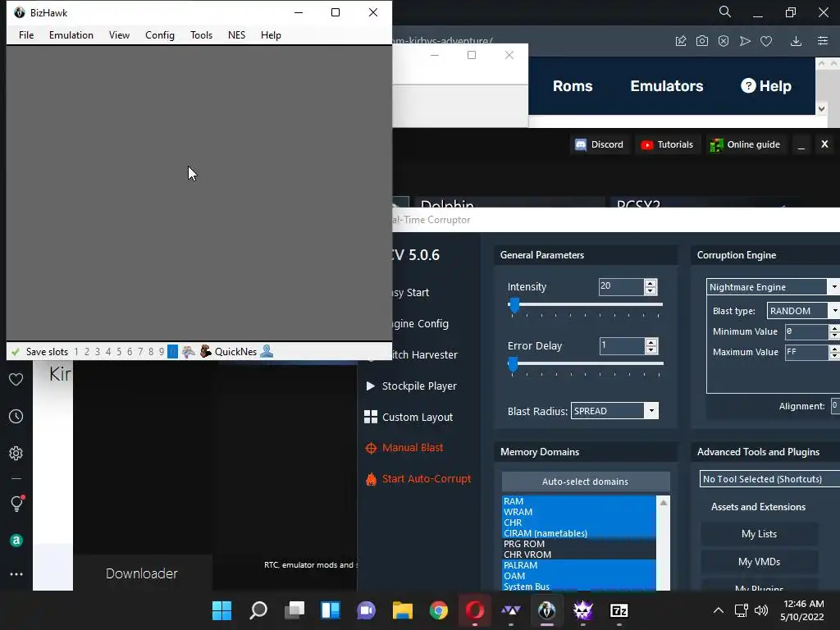Open Opera ad blocker shield icon
840x630 pixels.
click(724, 41)
